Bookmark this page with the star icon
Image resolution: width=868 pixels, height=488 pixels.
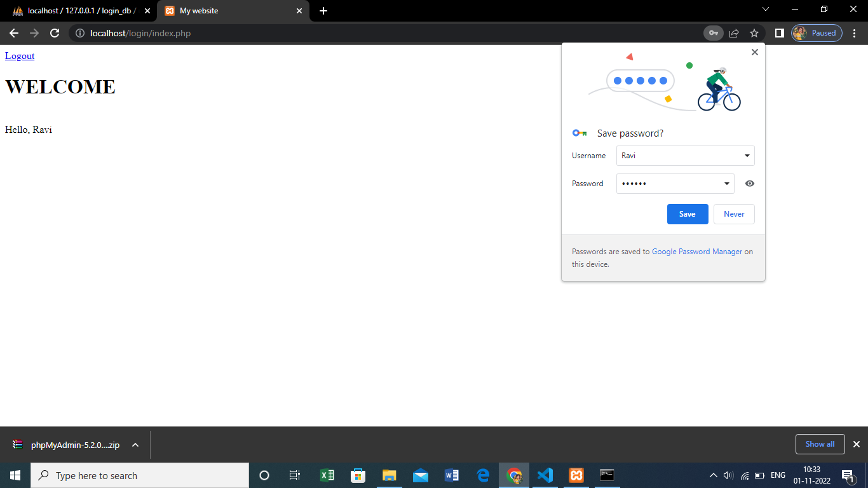[754, 33]
